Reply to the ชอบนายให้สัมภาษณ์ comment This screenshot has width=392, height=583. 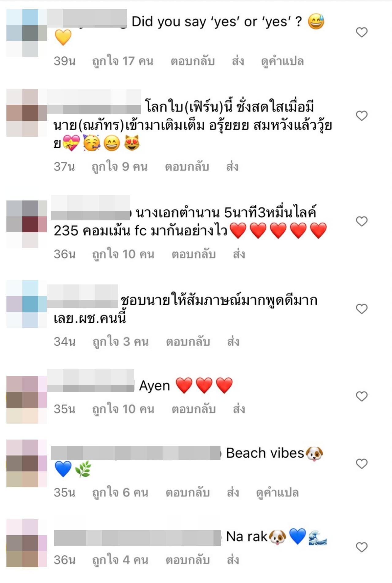[188, 342]
